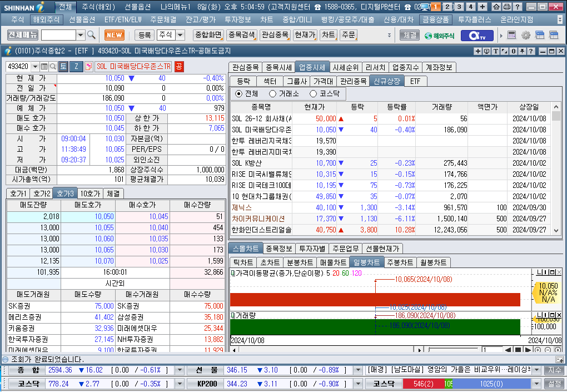The width and height of the screenshot is (567, 392).
Task: Open the 해외주식 menu
Action: (46, 19)
